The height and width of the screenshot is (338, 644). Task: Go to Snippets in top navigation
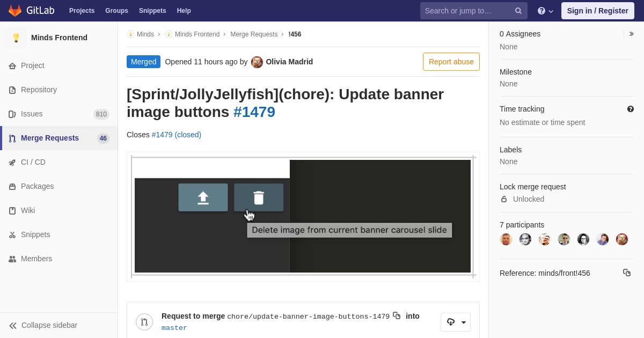152,11
